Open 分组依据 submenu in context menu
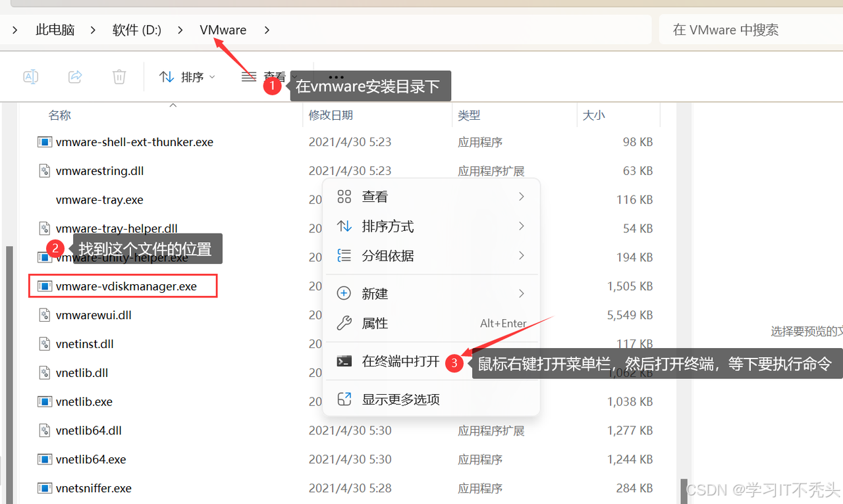843x504 pixels. pyautogui.click(x=431, y=255)
